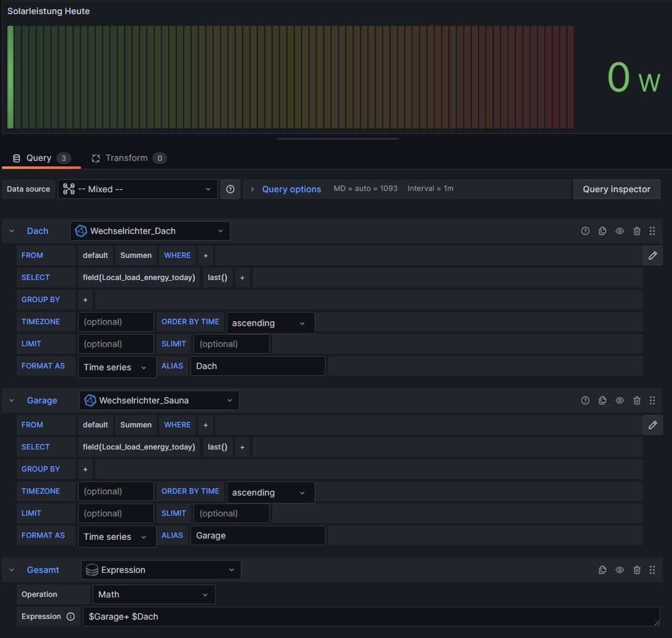Screen dimensions: 672x638
Task: Duplicate the Dach query
Action: coord(602,231)
